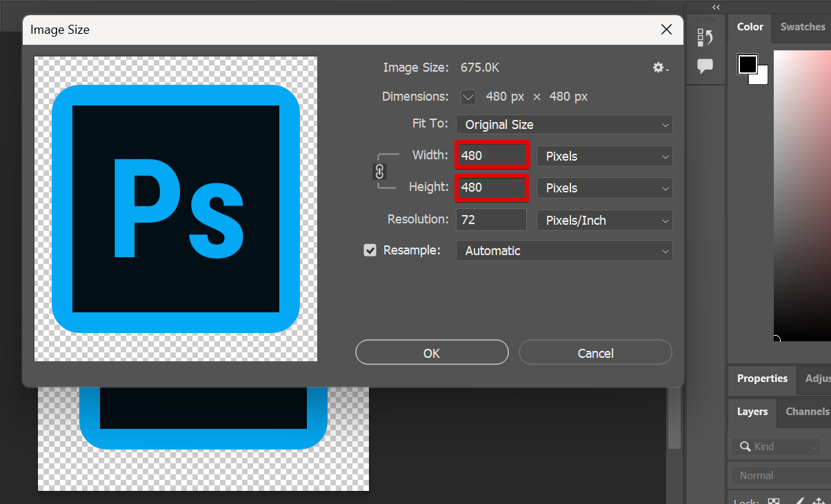Click into the Resolution input field
The image size is (831, 504).
pos(491,221)
